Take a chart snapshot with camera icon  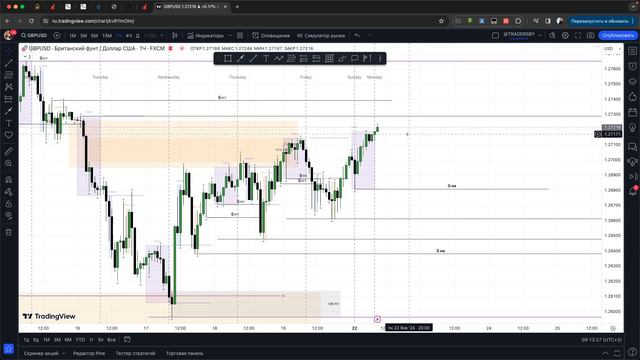[591, 36]
